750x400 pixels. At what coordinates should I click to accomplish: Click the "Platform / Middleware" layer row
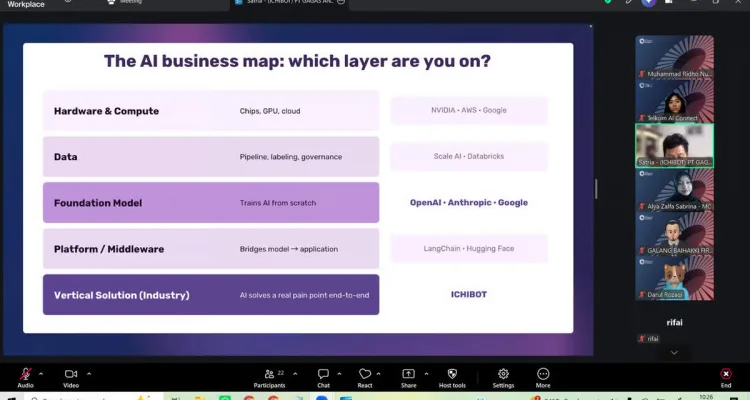[x=211, y=249]
